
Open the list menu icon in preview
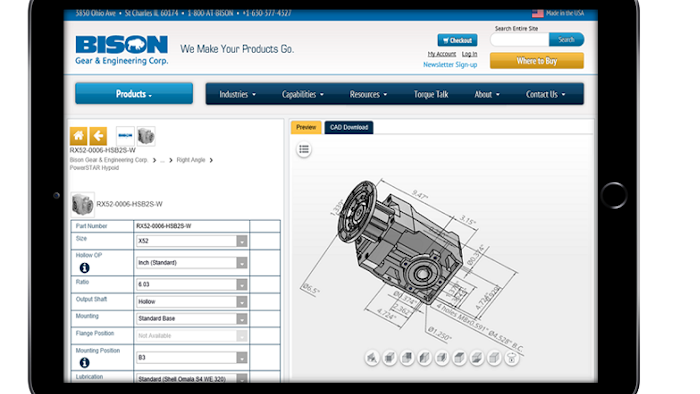click(304, 149)
